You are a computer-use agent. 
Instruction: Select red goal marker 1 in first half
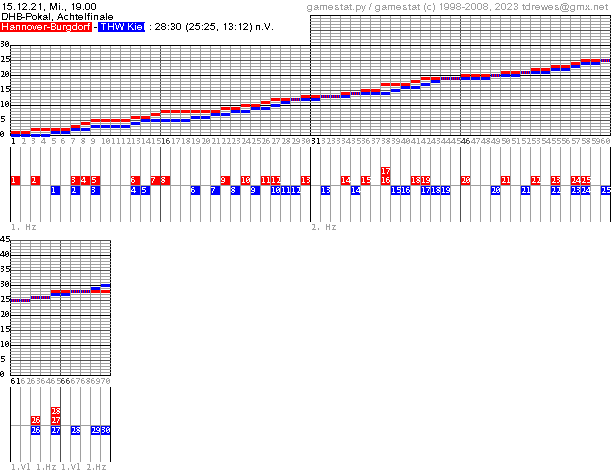click(15, 180)
